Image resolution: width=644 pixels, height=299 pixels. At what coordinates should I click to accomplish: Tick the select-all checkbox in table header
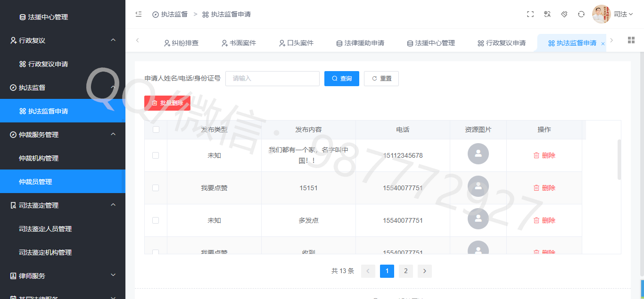[156, 129]
